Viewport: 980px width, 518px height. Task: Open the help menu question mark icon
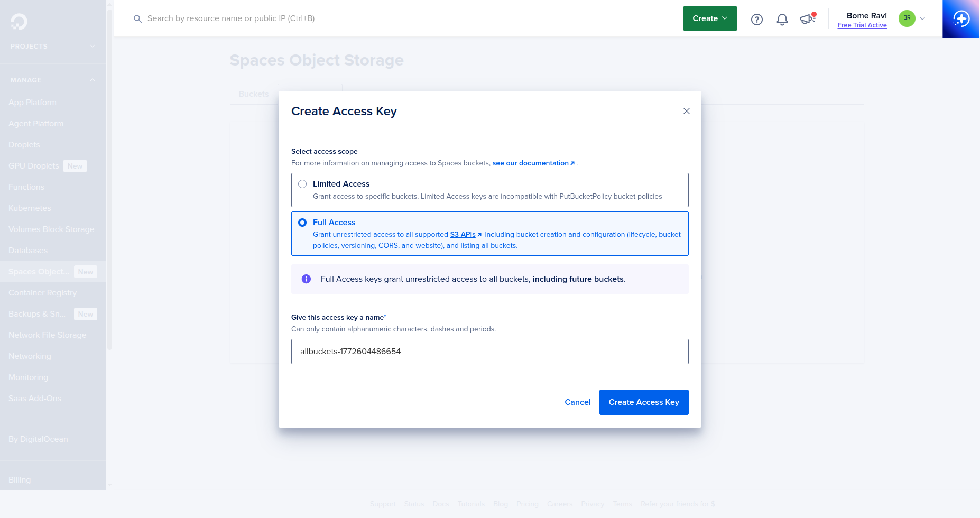(x=756, y=18)
